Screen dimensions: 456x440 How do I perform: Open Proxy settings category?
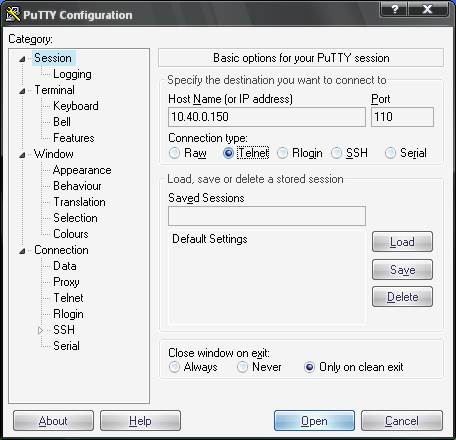point(66,282)
